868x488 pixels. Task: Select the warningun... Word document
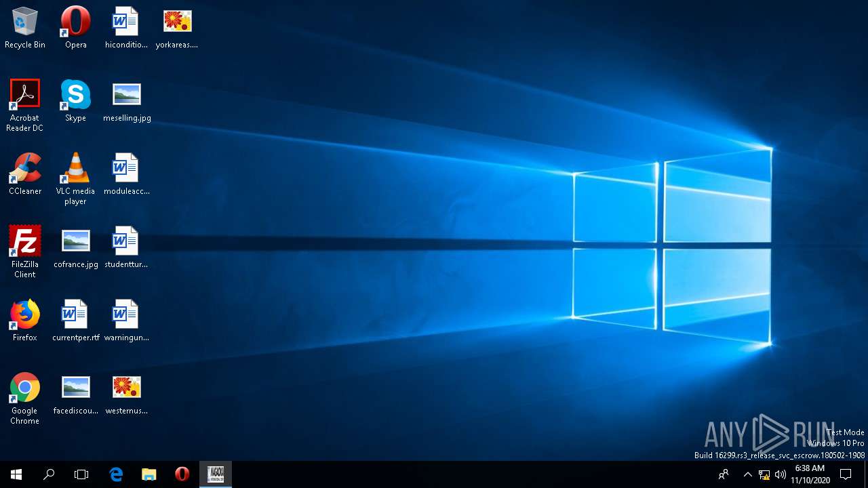(126, 321)
